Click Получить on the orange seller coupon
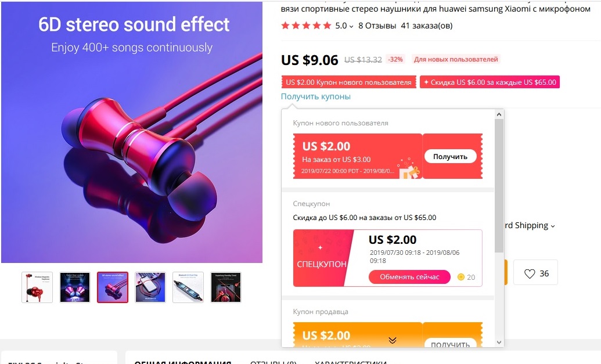The width and height of the screenshot is (601, 364). (x=451, y=343)
